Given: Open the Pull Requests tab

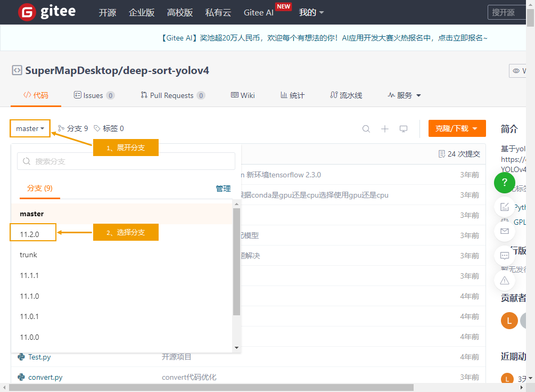Looking at the screenshot, I should pyautogui.click(x=172, y=95).
